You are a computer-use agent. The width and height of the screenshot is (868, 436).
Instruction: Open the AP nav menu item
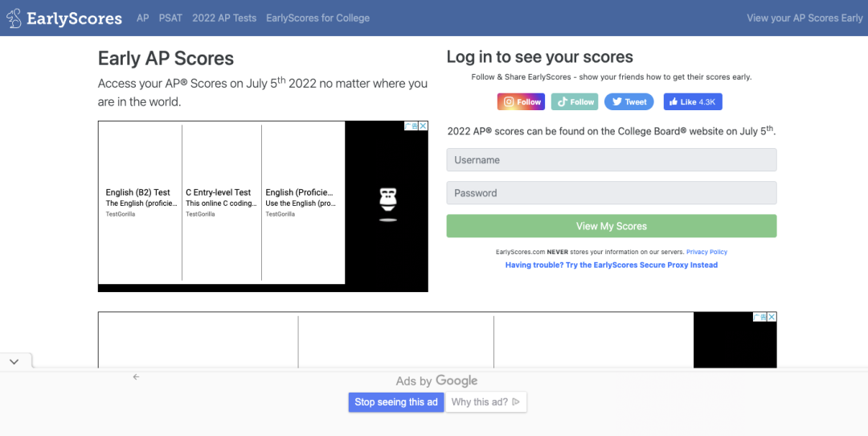click(x=143, y=18)
